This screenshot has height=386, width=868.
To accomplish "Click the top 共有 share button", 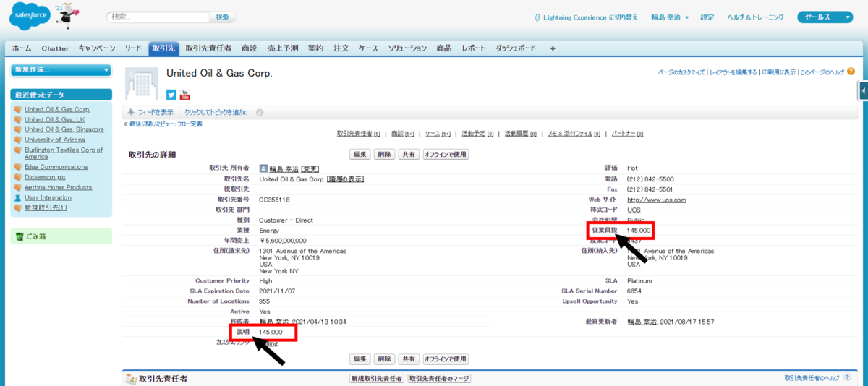I will (x=409, y=154).
